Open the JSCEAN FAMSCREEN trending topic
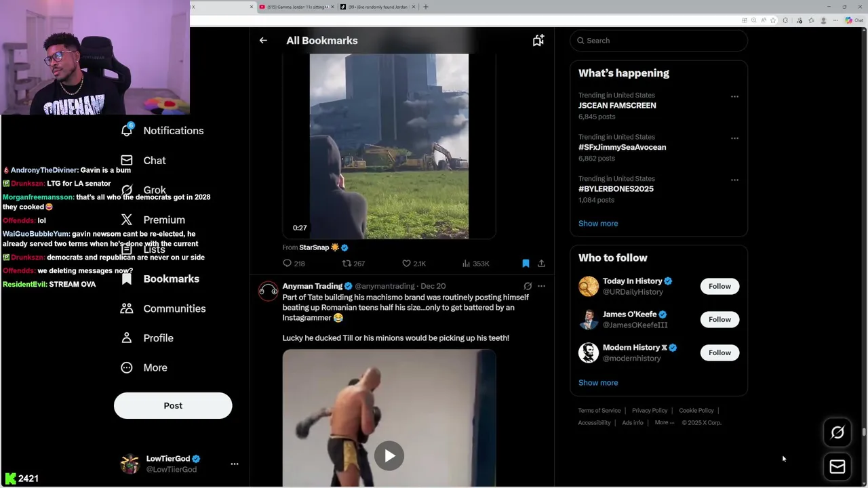 click(617, 106)
